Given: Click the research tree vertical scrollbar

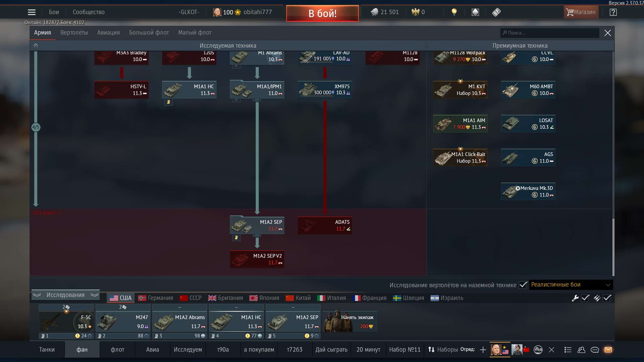Looking at the screenshot, I should click(x=613, y=247).
